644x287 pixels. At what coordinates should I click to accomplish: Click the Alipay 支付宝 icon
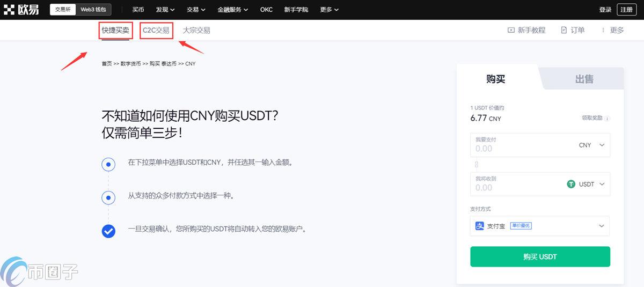[480, 226]
